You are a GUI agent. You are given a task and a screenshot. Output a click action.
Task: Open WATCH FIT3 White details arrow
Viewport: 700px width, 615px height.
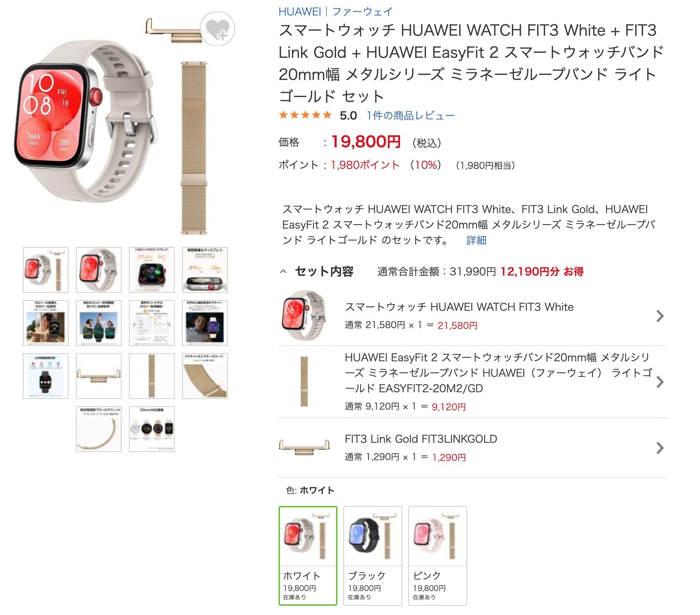pyautogui.click(x=660, y=316)
